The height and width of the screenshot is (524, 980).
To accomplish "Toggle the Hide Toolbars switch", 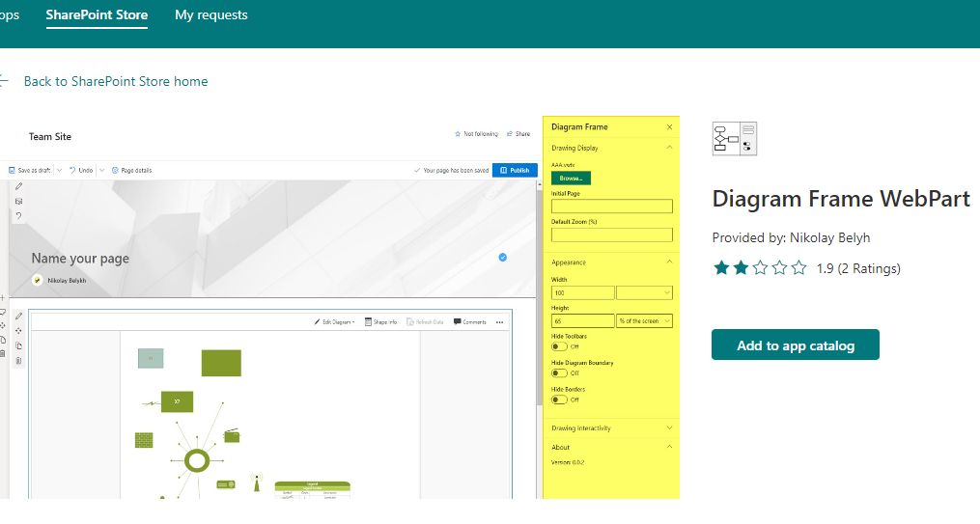I will (559, 346).
